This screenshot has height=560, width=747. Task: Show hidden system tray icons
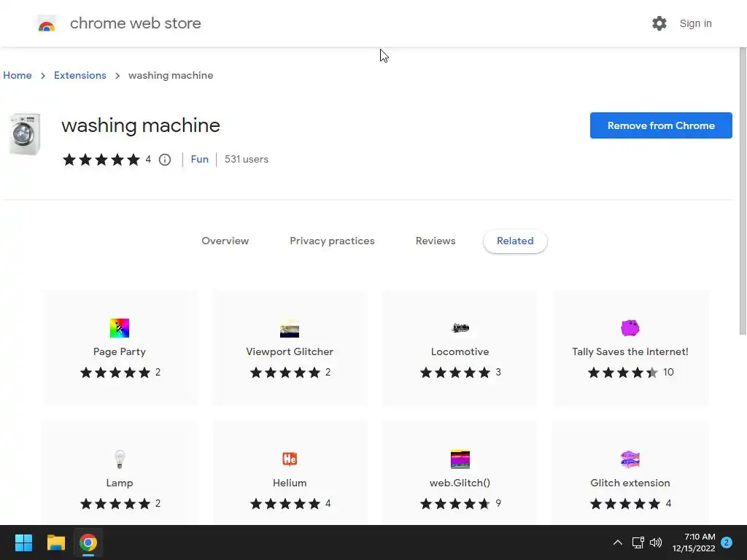pos(617,542)
